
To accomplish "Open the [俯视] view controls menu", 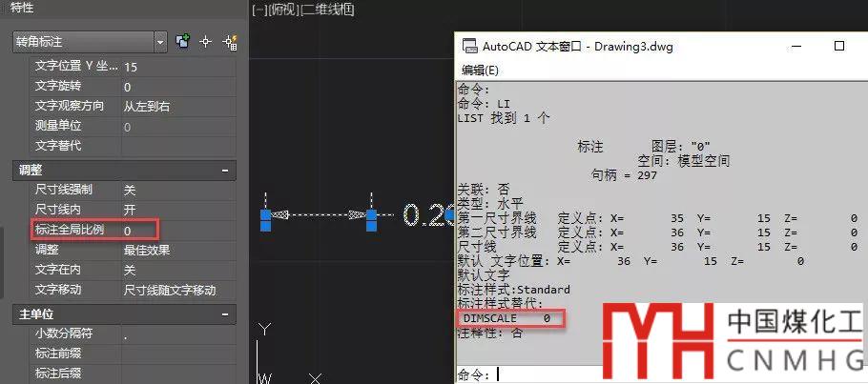I will coord(283,10).
